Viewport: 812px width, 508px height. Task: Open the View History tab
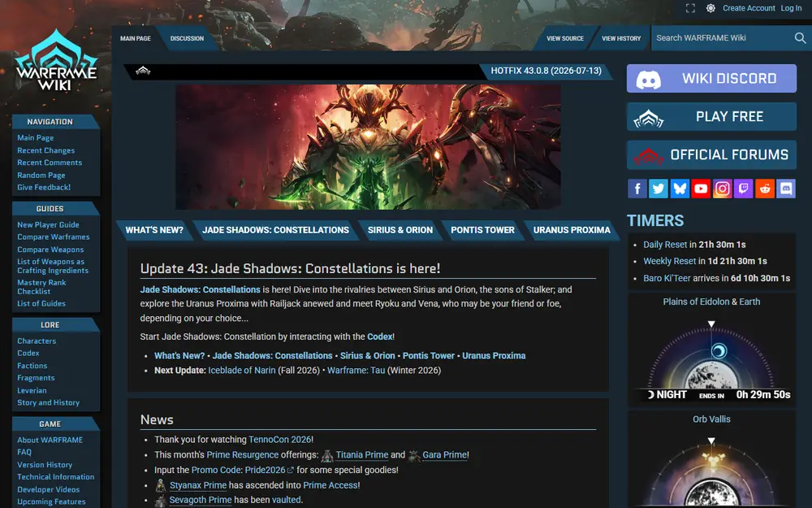pos(621,38)
